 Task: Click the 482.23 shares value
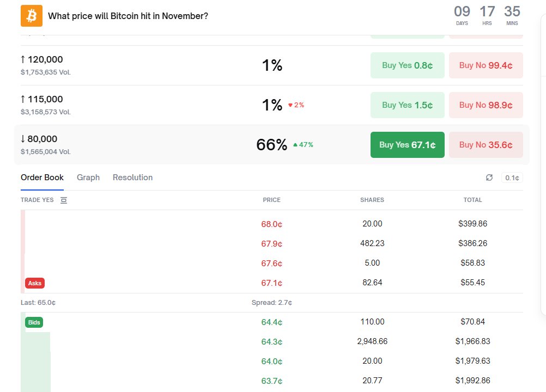coord(372,243)
